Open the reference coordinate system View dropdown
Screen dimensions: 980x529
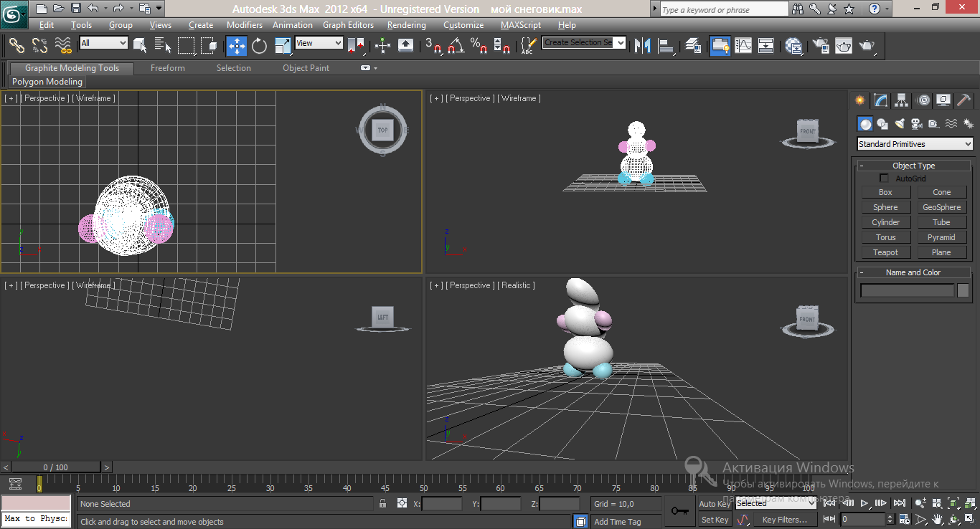tap(319, 43)
